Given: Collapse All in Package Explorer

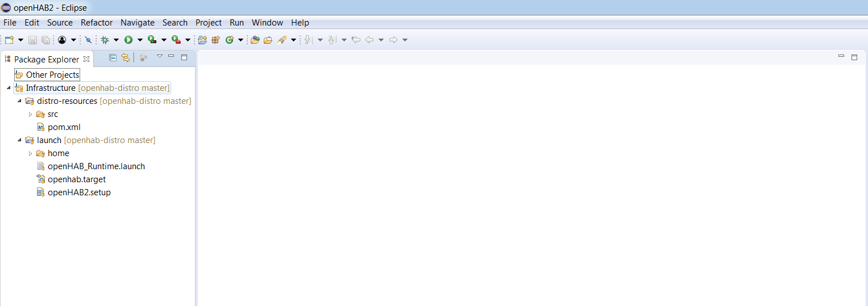Looking at the screenshot, I should pos(113,57).
